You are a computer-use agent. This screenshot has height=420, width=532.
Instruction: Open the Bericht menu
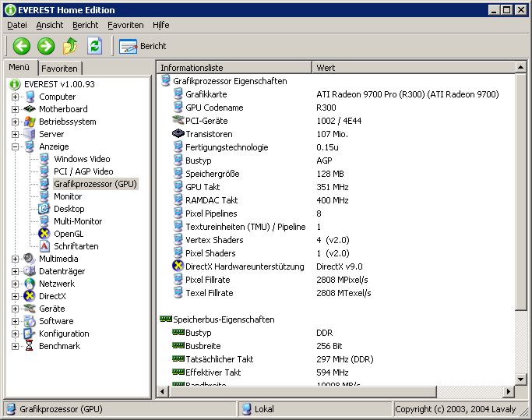coord(85,25)
